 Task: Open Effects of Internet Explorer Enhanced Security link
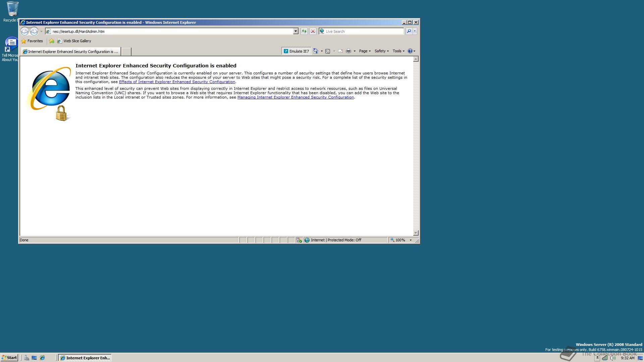pyautogui.click(x=177, y=82)
